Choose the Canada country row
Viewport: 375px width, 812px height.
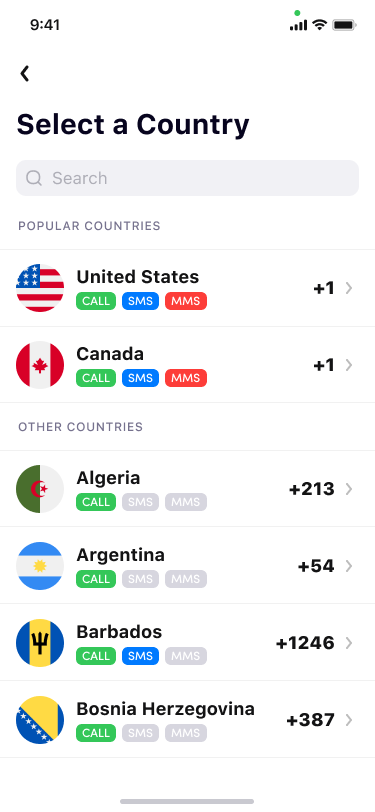[188, 365]
